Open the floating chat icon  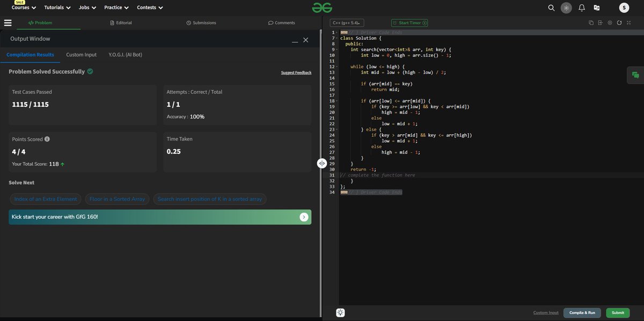pyautogui.click(x=635, y=75)
